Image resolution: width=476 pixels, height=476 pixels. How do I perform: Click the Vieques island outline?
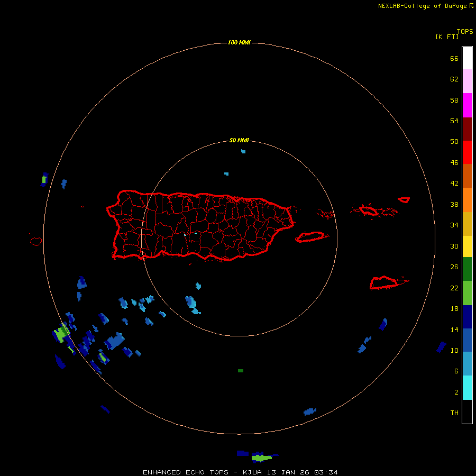(312, 236)
